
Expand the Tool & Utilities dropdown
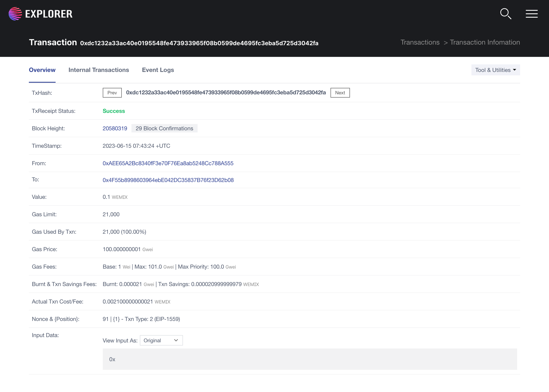point(495,70)
